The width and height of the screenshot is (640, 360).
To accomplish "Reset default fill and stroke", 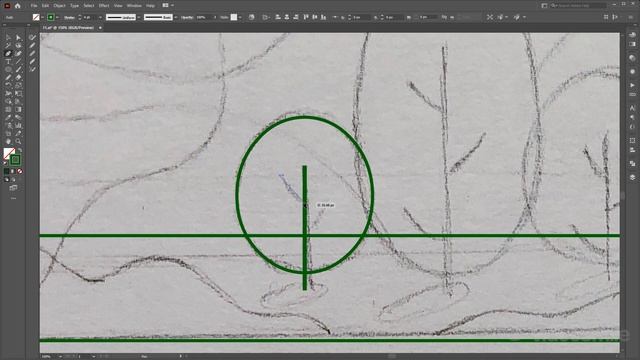I will tap(5, 163).
